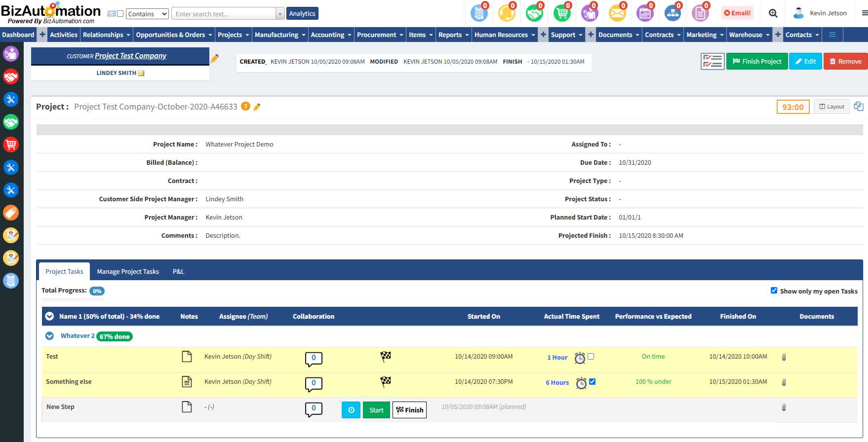
Task: Open the envelope mail icon in top bar
Action: pyautogui.click(x=617, y=13)
